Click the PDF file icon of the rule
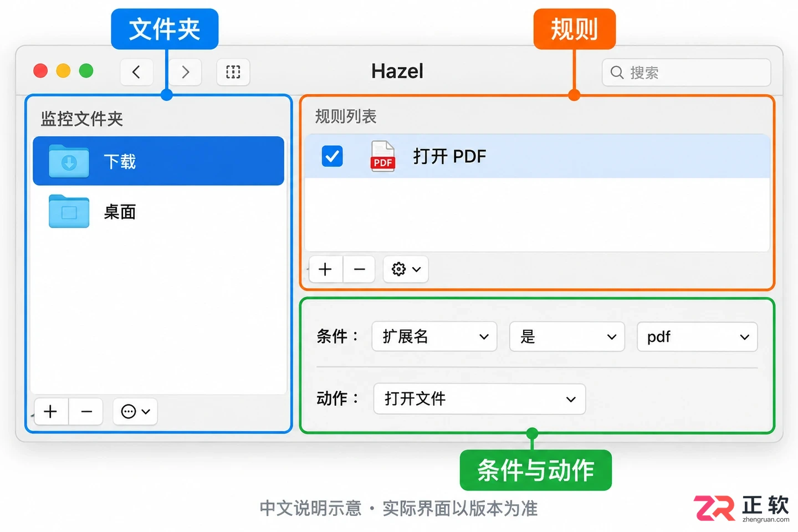 coord(382,156)
